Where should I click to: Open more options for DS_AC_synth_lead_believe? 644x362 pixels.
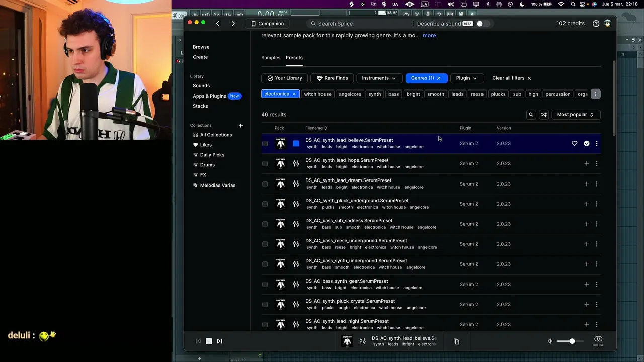coord(597,144)
